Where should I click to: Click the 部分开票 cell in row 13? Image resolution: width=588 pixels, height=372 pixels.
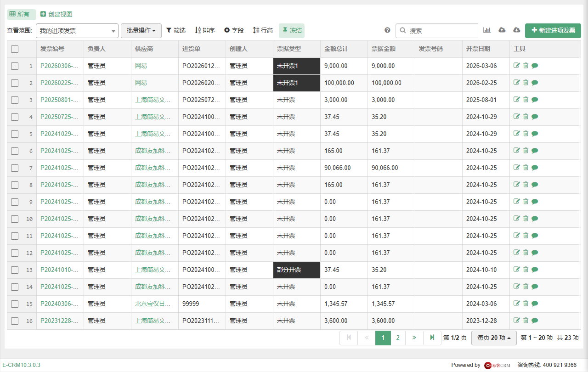pos(297,270)
